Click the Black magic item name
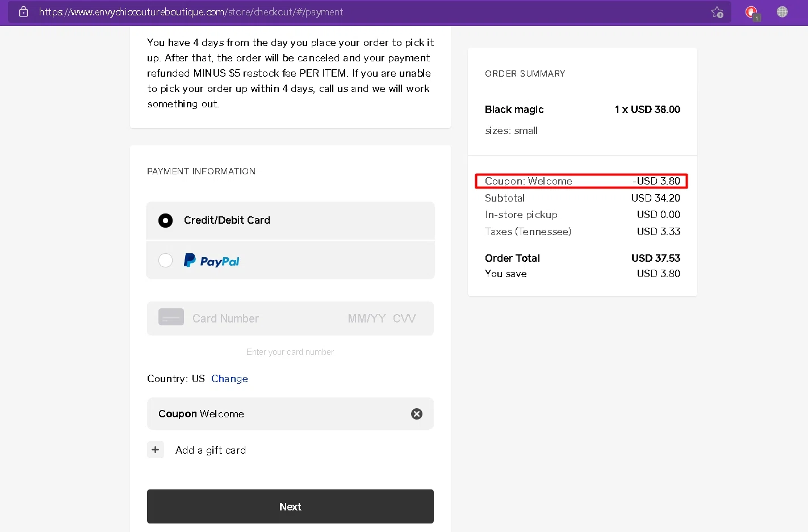808x532 pixels. coord(514,110)
